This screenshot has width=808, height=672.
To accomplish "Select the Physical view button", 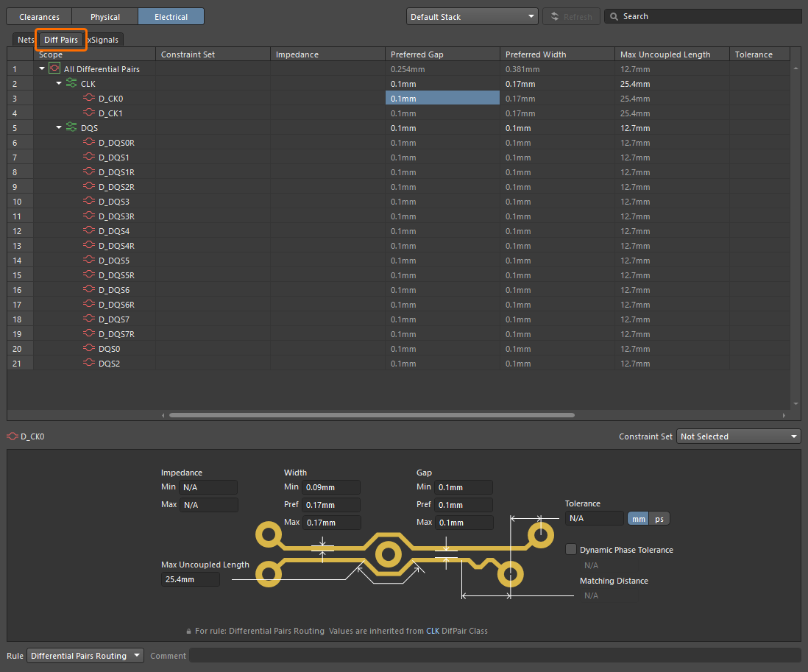I will point(104,16).
